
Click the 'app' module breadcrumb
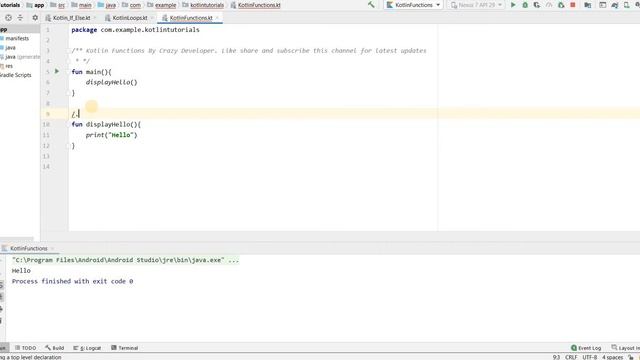pos(35,5)
